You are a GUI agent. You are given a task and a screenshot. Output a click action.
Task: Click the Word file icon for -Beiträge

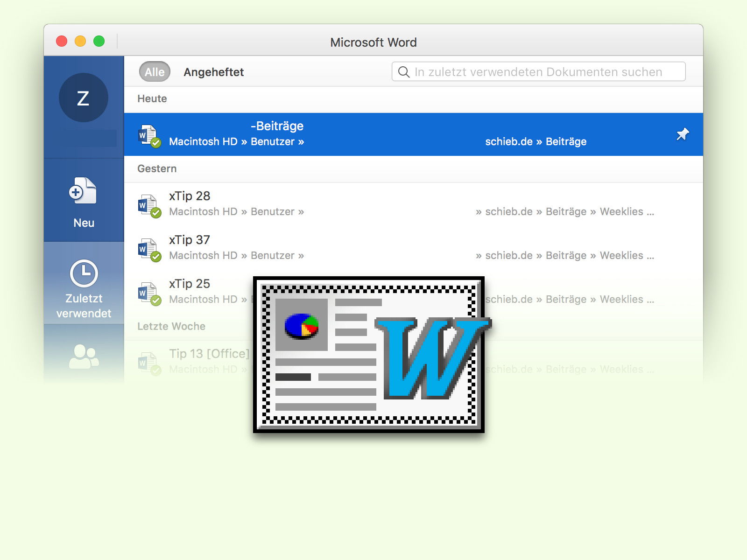(149, 136)
